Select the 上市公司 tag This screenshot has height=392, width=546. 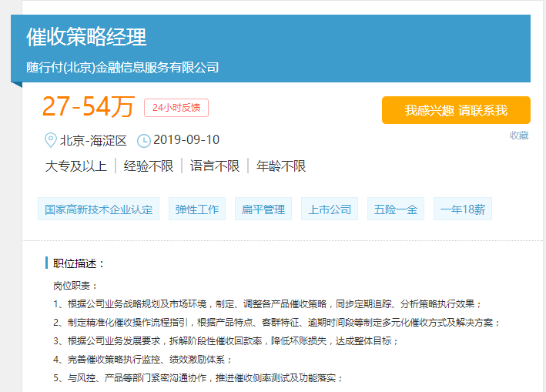pyautogui.click(x=330, y=209)
